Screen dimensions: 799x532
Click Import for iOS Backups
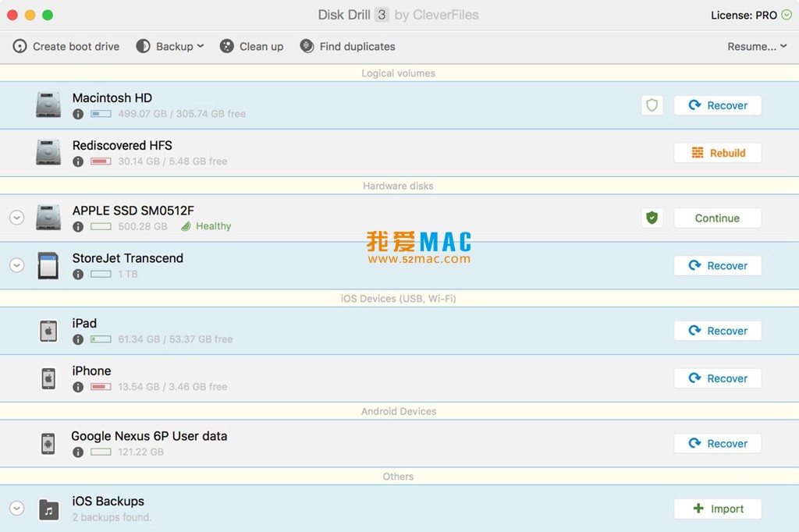click(x=718, y=509)
